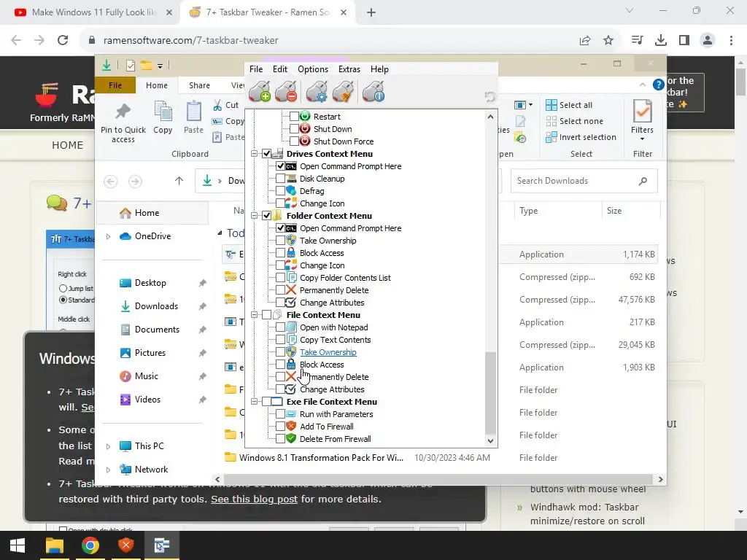Open settings via mouse gear icon
Screen dimensions: 747x560
(317, 91)
